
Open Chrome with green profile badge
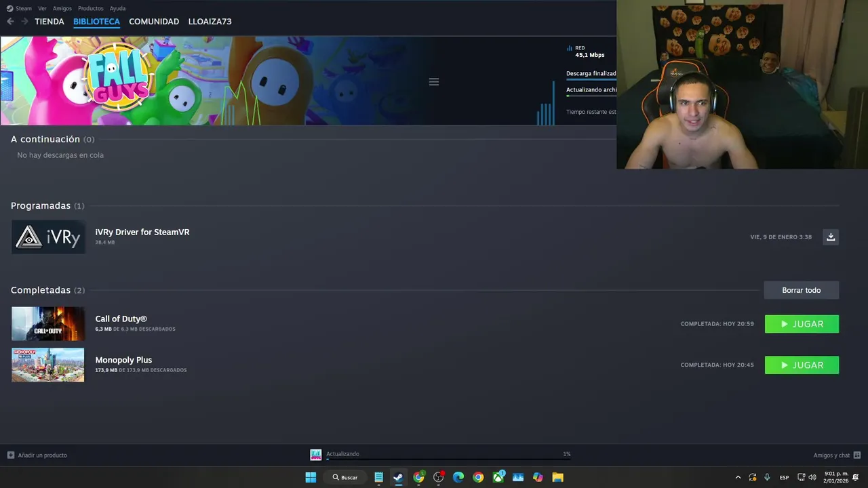click(x=418, y=477)
